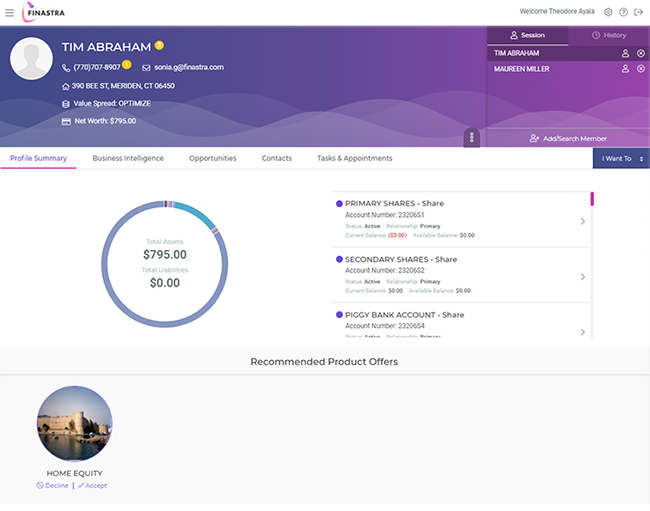This screenshot has width=650, height=511.
Task: Click the Finastra logo
Action: 44,12
